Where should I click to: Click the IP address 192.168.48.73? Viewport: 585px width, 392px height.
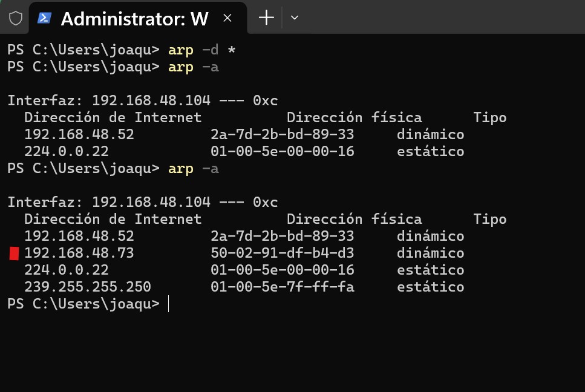point(79,253)
